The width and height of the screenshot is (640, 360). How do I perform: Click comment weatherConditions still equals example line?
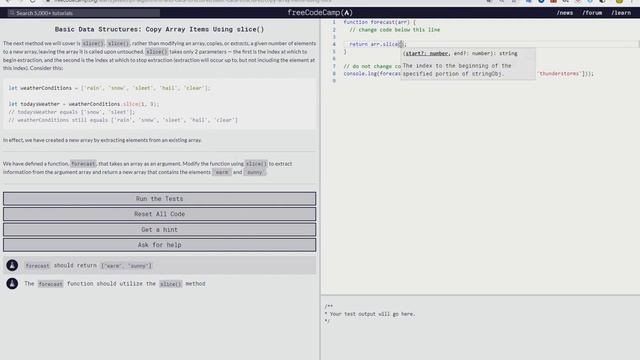123,120
